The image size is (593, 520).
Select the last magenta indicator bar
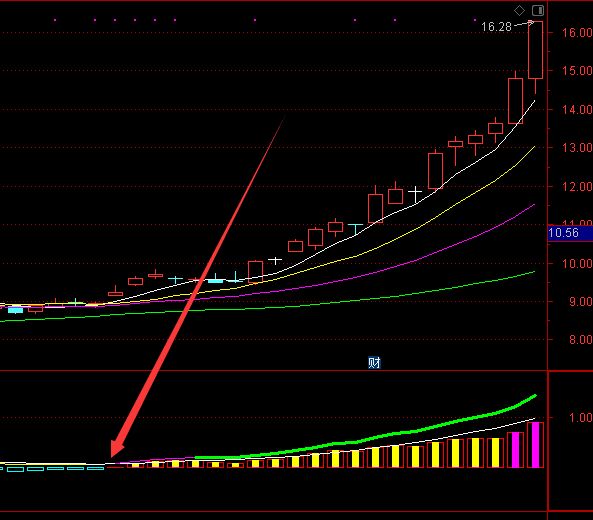(x=535, y=445)
